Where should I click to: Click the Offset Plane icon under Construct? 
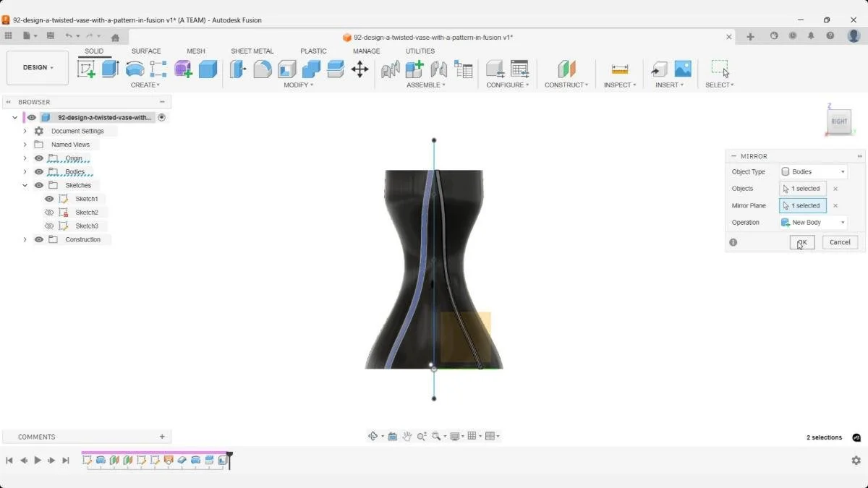pos(565,69)
